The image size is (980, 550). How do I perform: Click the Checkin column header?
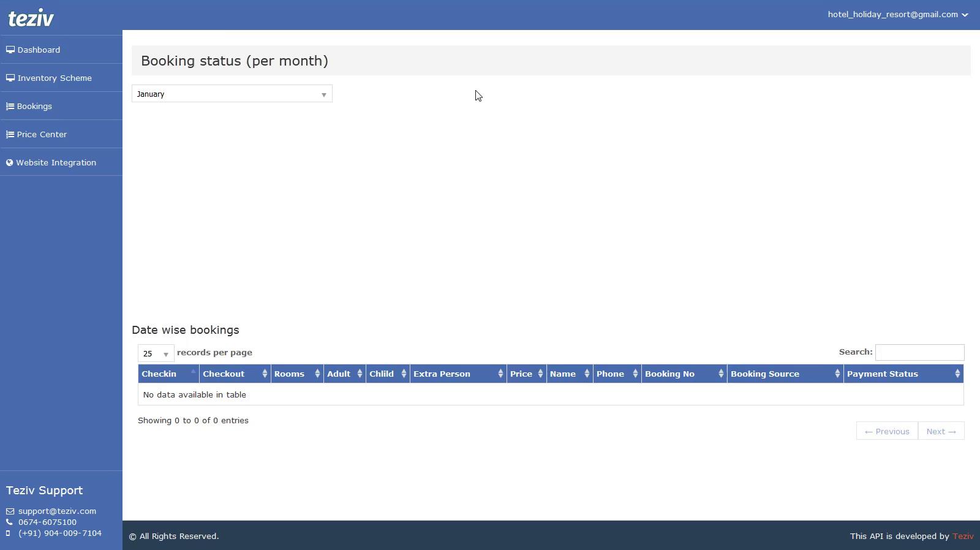pos(168,374)
